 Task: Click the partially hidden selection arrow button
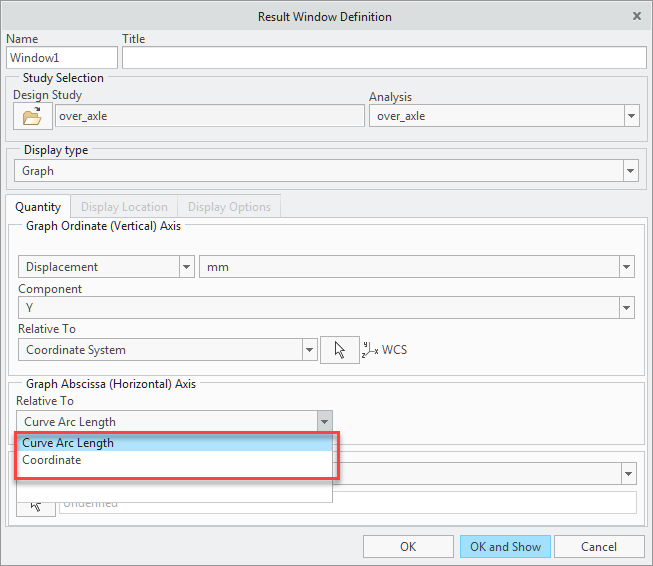click(36, 506)
